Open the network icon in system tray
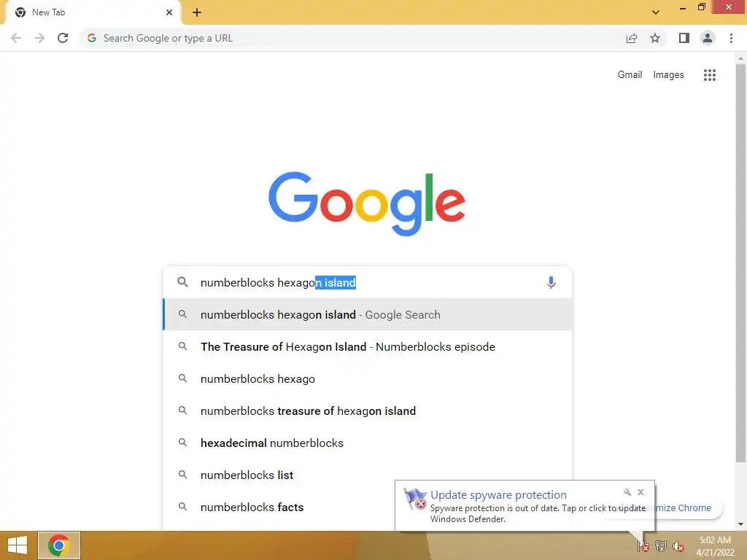 point(661,545)
